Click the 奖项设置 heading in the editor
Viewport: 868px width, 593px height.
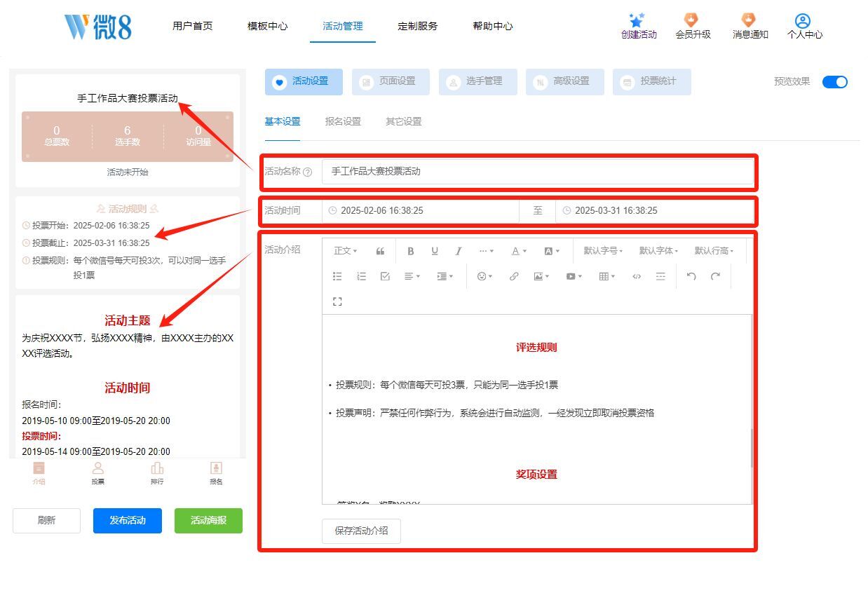coord(536,475)
